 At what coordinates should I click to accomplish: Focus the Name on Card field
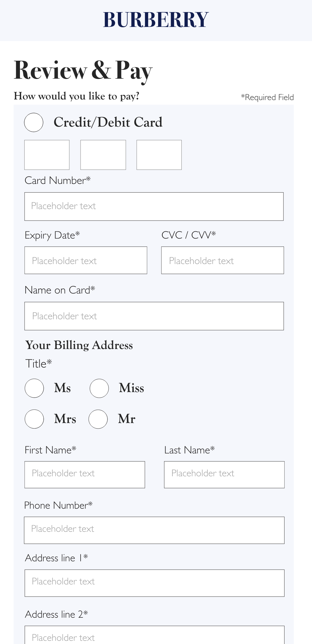(x=154, y=316)
